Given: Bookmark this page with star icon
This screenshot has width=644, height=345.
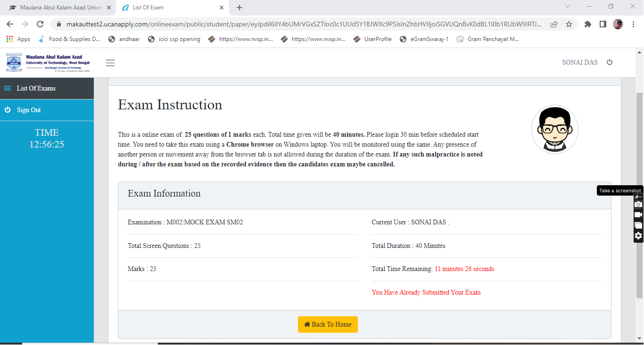Looking at the screenshot, I should [x=569, y=24].
